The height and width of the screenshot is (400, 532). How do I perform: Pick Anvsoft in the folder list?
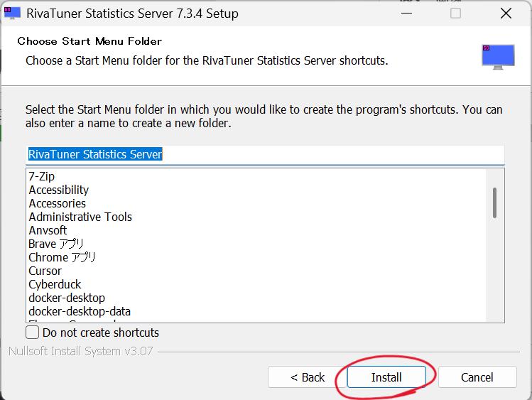pos(48,230)
